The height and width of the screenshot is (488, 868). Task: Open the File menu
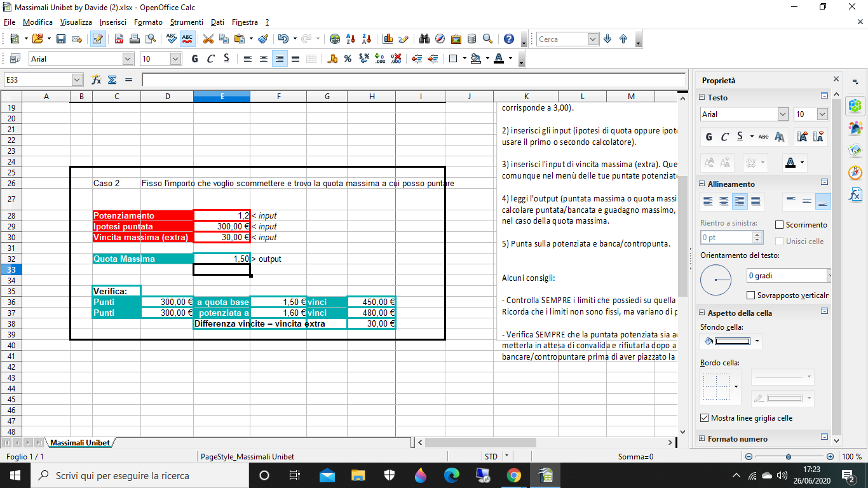click(x=10, y=22)
